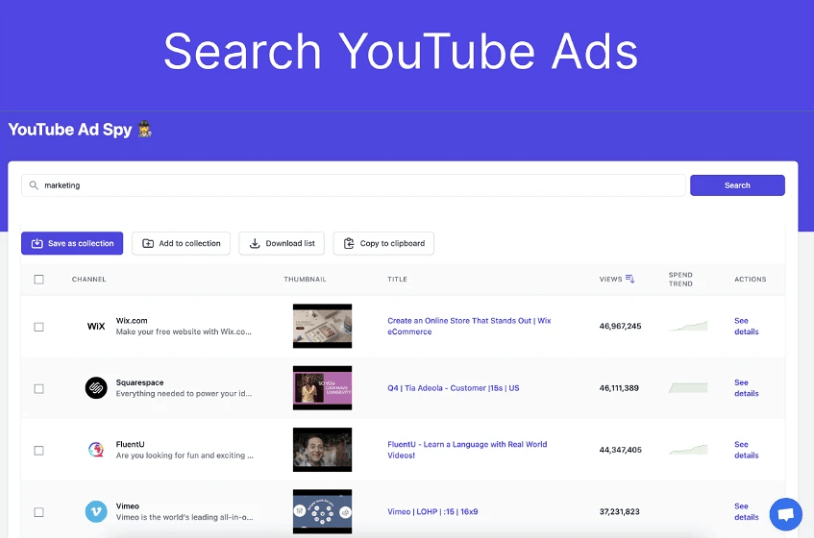Click the Squarespace channel name
This screenshot has width=814, height=538.
coord(140,382)
